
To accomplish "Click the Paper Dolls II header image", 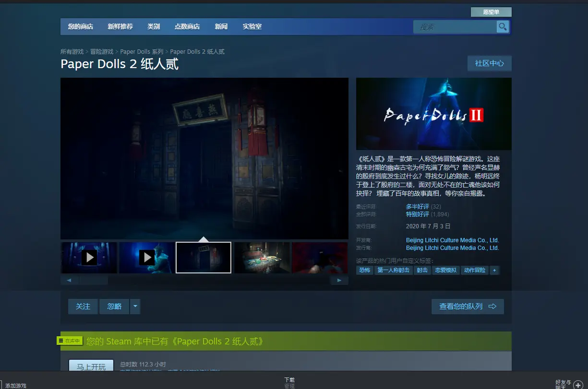I will pos(434,114).
